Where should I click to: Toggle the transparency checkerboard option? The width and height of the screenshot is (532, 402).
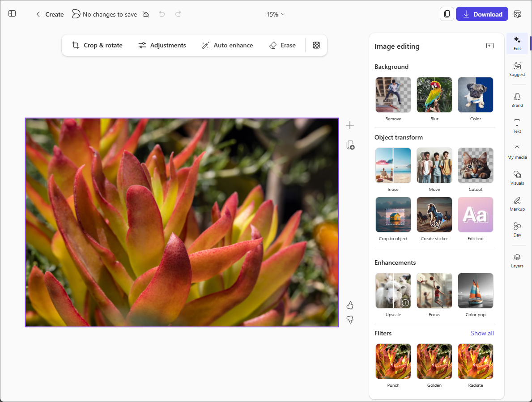click(x=316, y=45)
